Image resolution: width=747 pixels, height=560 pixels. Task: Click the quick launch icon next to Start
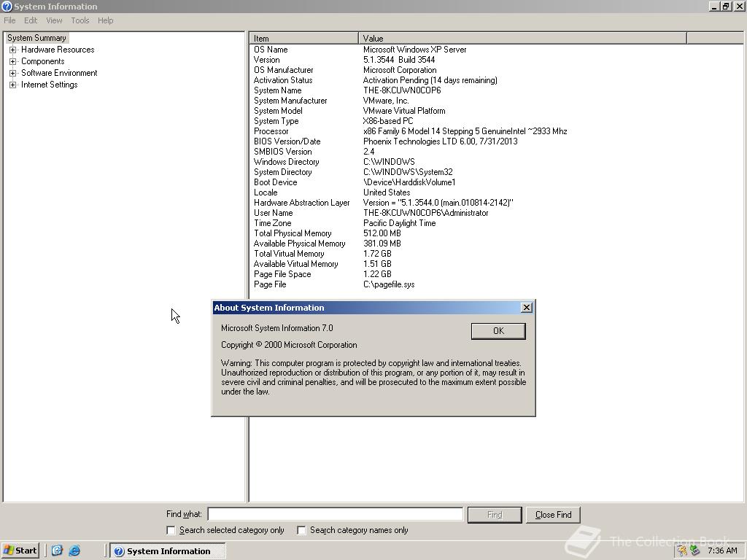tap(57, 551)
